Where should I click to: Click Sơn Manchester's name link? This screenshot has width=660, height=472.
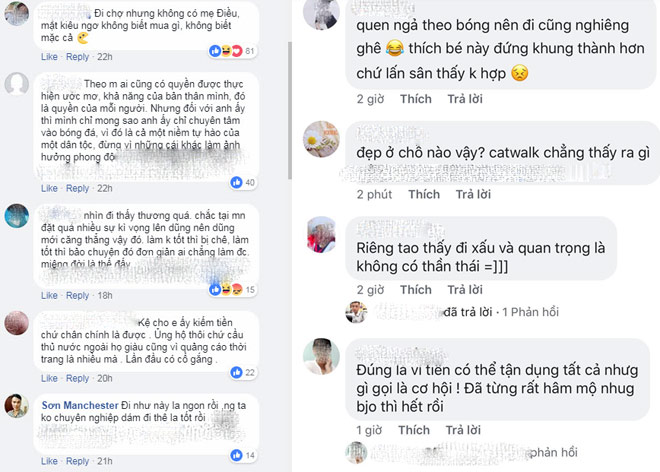pos(80,405)
